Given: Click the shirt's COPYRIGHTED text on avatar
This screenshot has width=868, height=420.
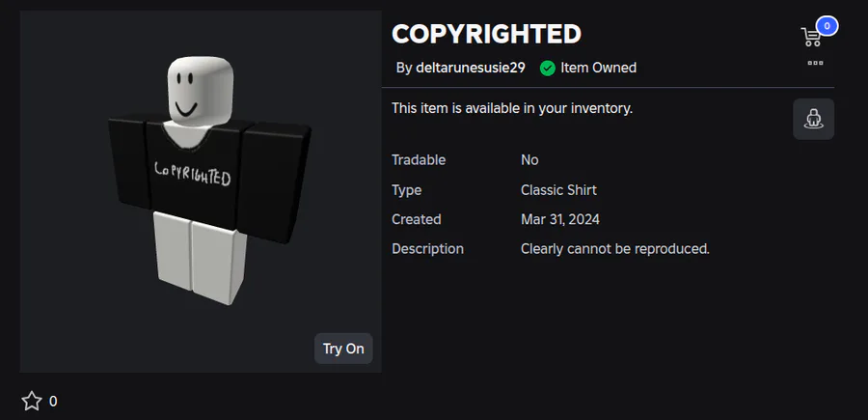Looking at the screenshot, I should coord(193,175).
